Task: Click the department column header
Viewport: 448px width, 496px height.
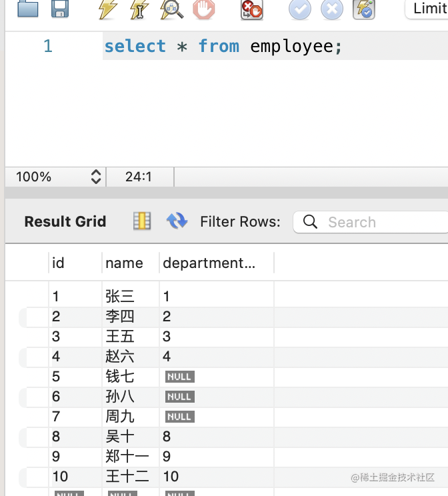Action: click(x=217, y=263)
